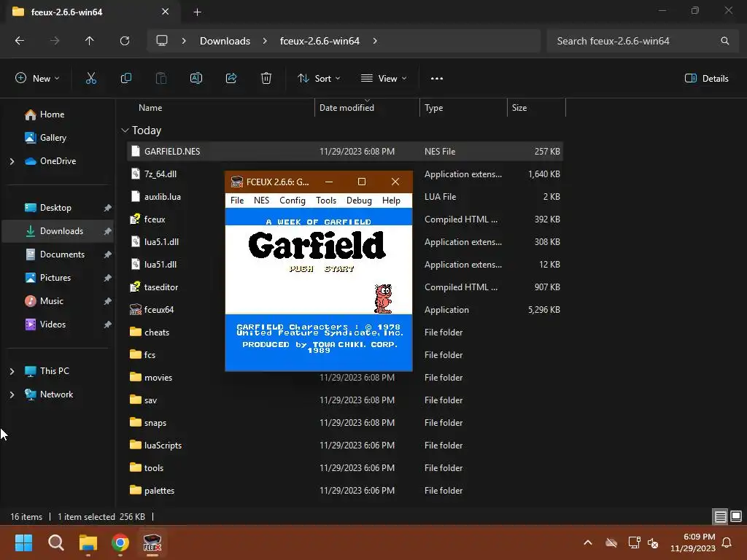Open Windows Start menu
Viewport: 747px width, 560px height.
(x=23, y=542)
